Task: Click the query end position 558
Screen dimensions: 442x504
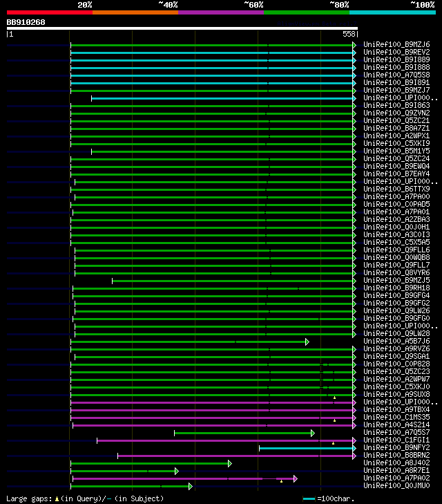Action: click(x=349, y=34)
